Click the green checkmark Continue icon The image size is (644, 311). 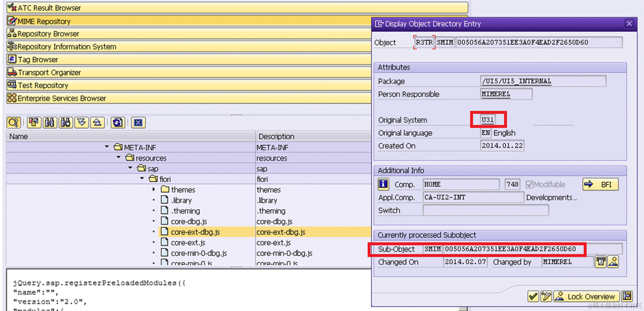click(x=533, y=296)
